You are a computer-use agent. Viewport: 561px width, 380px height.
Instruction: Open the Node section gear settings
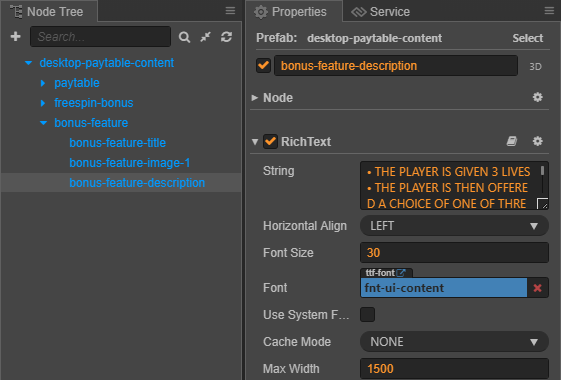pyautogui.click(x=537, y=97)
